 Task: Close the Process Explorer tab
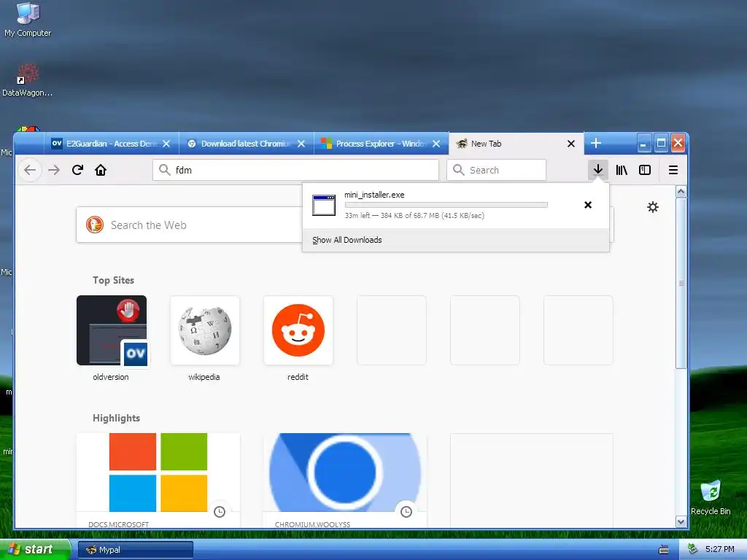pyautogui.click(x=436, y=144)
